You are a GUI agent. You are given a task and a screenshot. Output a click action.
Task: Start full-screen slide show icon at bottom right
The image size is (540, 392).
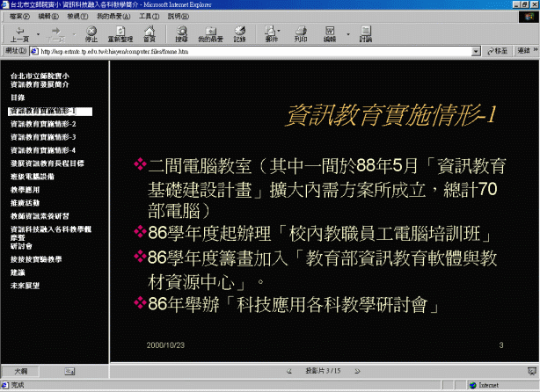pyautogui.click(x=531, y=371)
